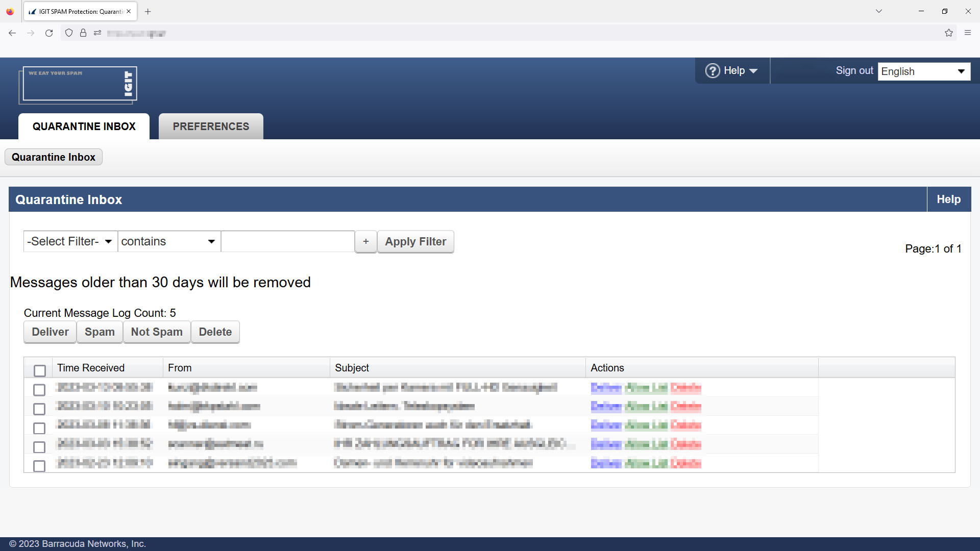Open the browser hamburger menu

968,33
